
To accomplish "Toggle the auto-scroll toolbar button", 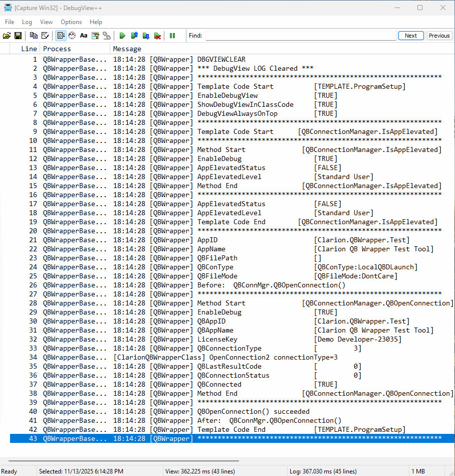I will (61, 36).
